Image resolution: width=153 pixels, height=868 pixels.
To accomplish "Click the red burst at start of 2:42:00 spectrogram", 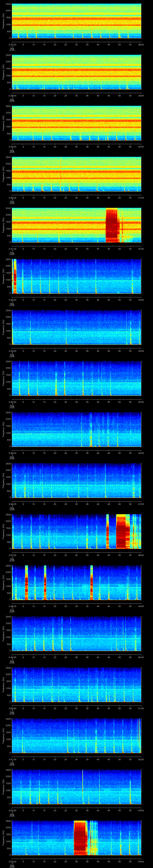I will point(14,276).
